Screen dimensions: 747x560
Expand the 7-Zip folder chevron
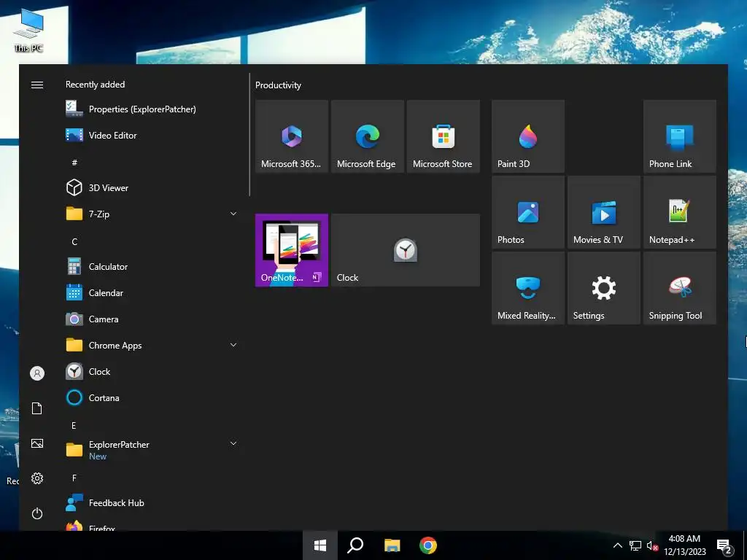tap(233, 214)
